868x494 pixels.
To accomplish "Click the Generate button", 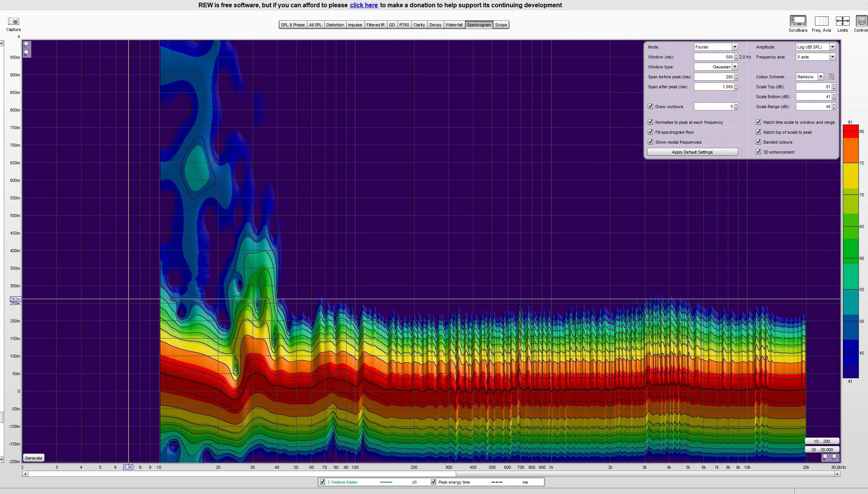I will pyautogui.click(x=34, y=458).
